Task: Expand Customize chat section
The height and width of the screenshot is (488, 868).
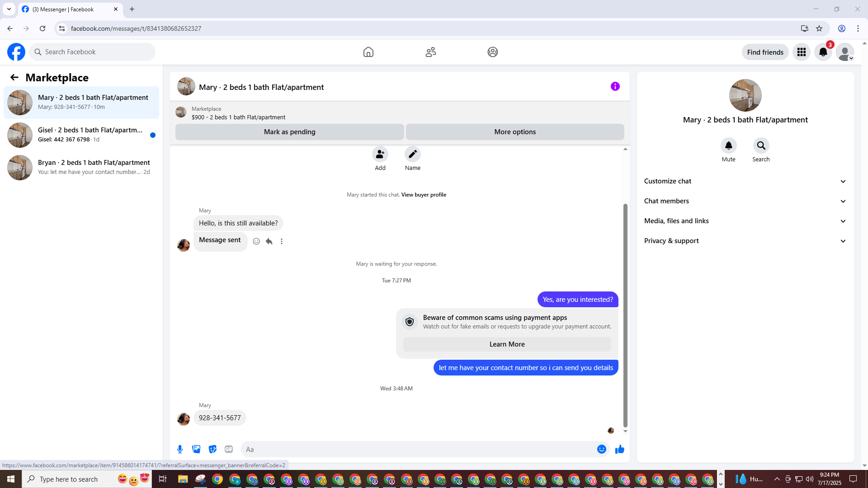Action: coord(745,181)
